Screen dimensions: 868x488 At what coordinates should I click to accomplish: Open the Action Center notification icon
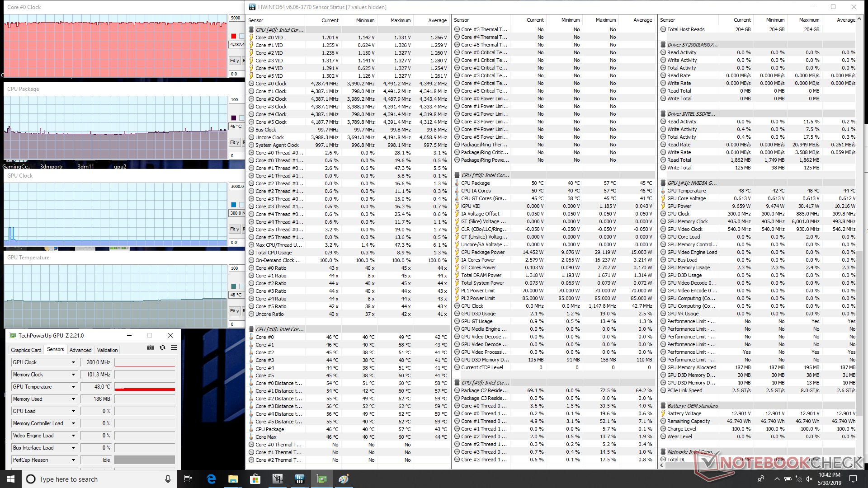click(x=853, y=479)
